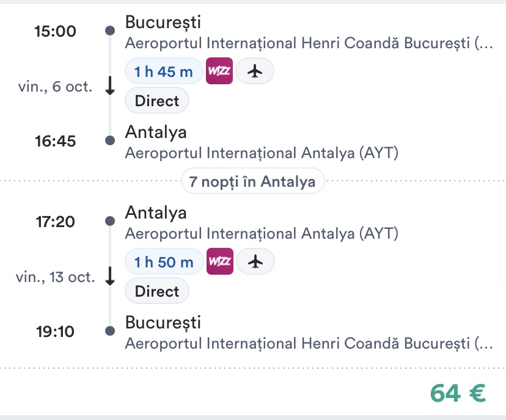
Task: Click the airplane icon beside the 1 h 50 m badge
Action: point(255,262)
